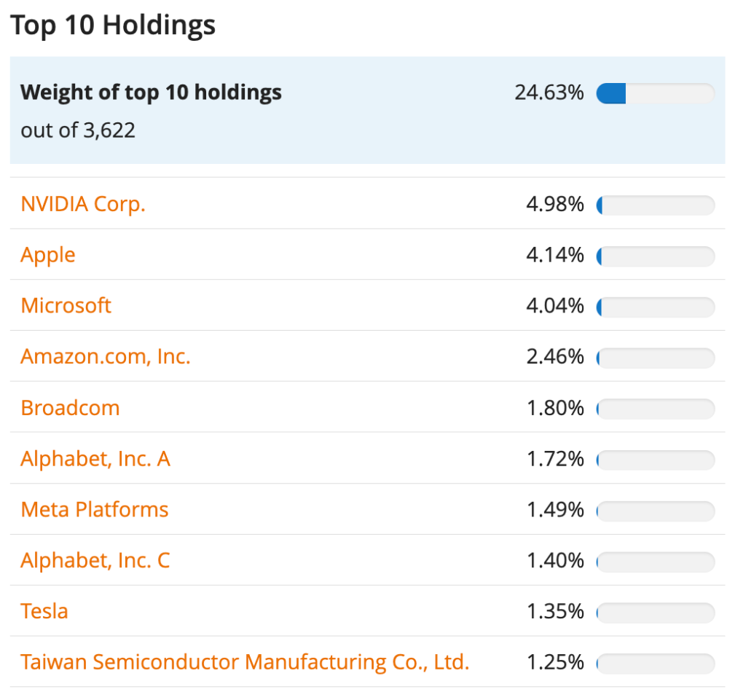Viewport: 746px width, 700px height.
Task: Click the 24.63% top holdings weight bar
Action: pyautogui.click(x=655, y=93)
